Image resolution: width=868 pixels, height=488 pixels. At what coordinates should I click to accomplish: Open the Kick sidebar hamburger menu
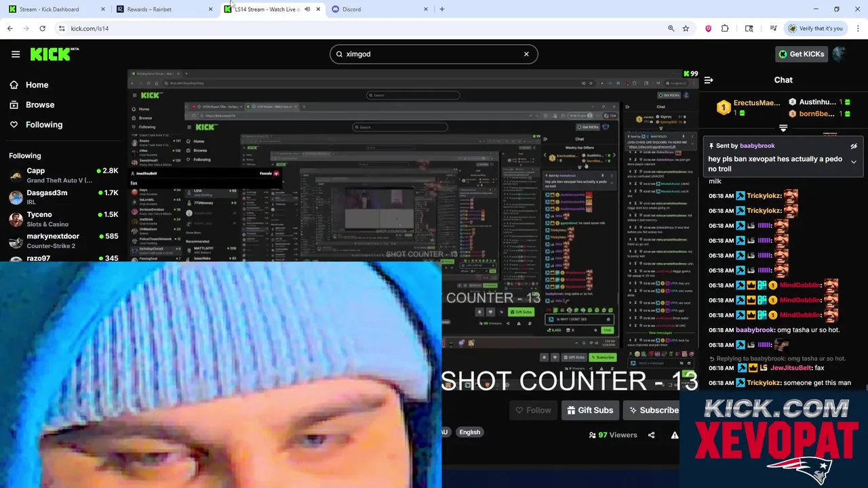click(16, 54)
